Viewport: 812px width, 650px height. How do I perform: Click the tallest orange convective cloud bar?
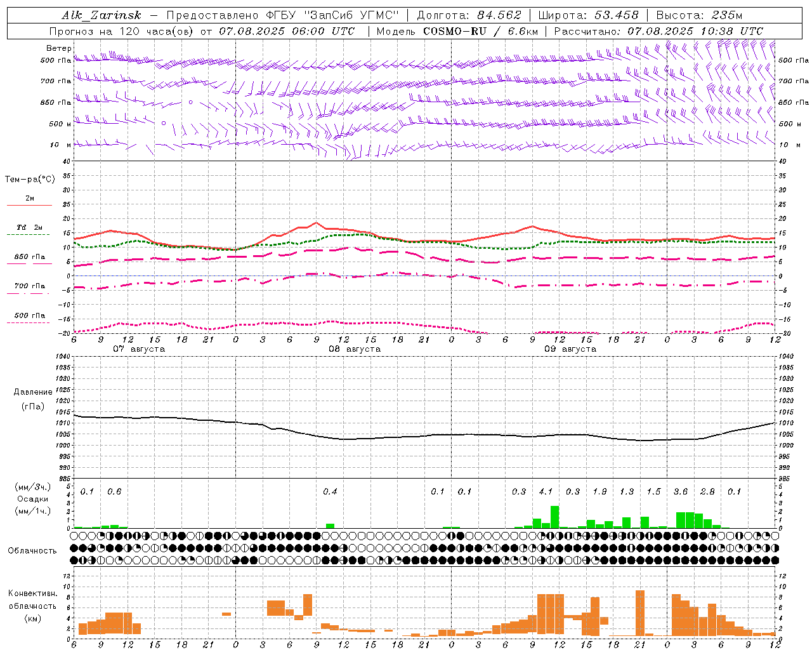click(640, 613)
